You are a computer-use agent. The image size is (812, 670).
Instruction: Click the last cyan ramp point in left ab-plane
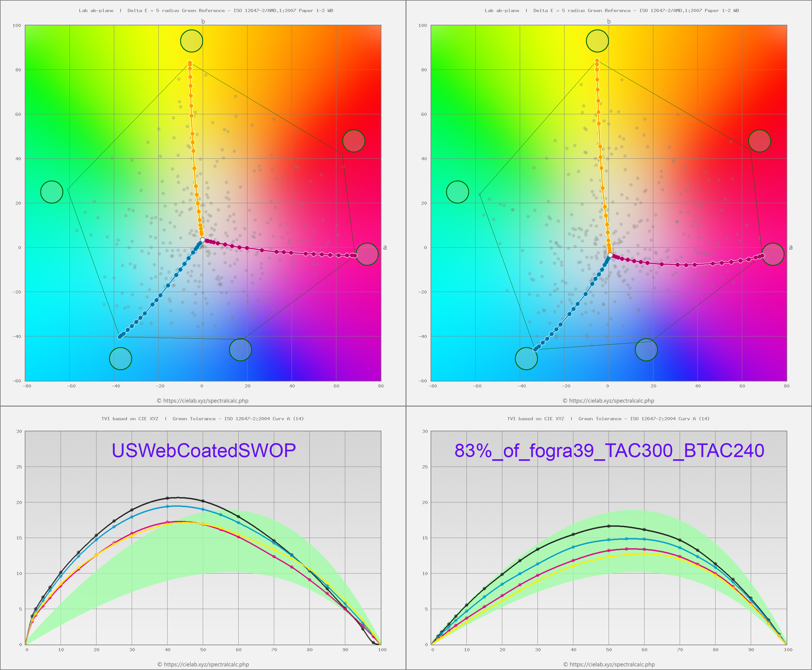coord(120,336)
